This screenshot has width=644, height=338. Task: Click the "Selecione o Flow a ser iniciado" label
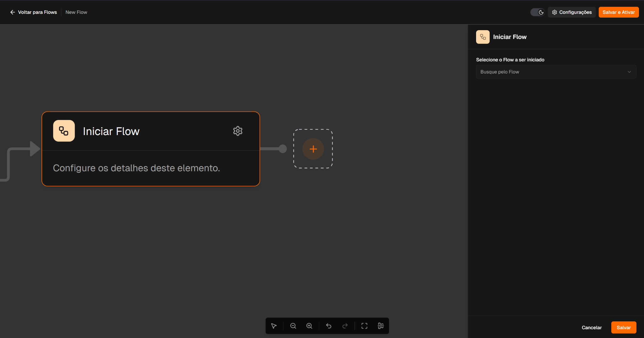[x=510, y=60]
